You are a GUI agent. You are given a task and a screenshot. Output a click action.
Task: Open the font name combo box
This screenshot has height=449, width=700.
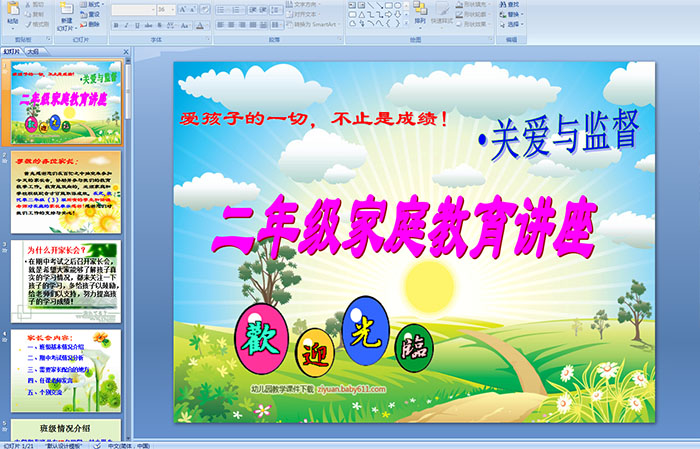tap(133, 9)
